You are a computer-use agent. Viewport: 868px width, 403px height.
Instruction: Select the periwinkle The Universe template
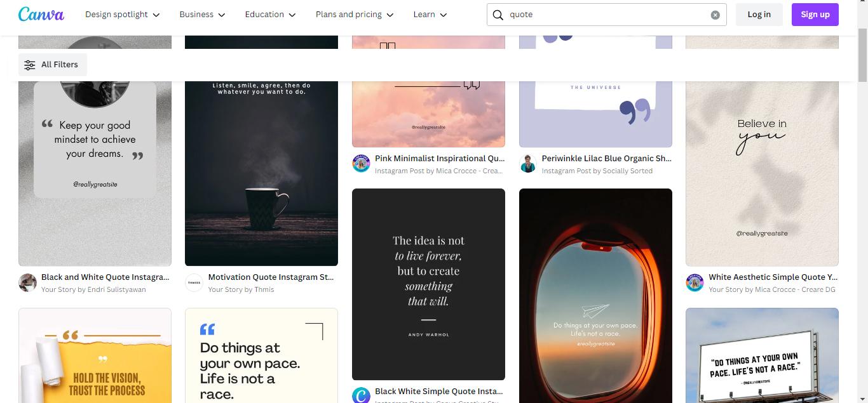pos(595,114)
